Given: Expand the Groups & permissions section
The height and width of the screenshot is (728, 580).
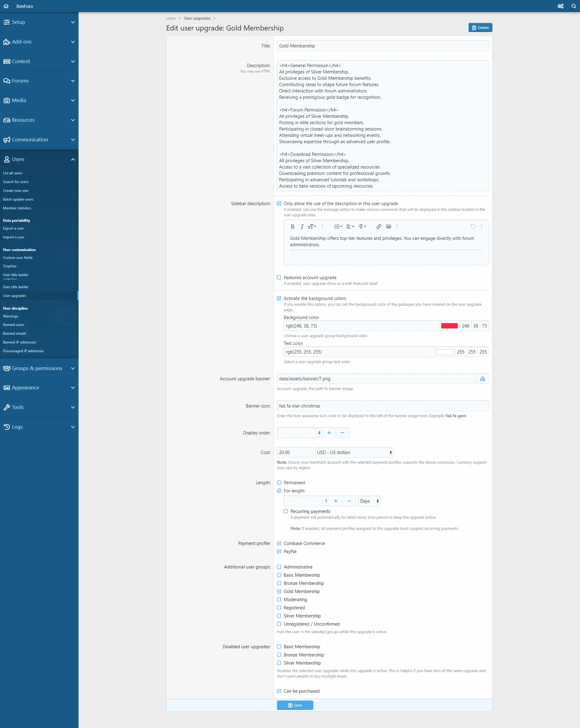Looking at the screenshot, I should click(x=72, y=368).
